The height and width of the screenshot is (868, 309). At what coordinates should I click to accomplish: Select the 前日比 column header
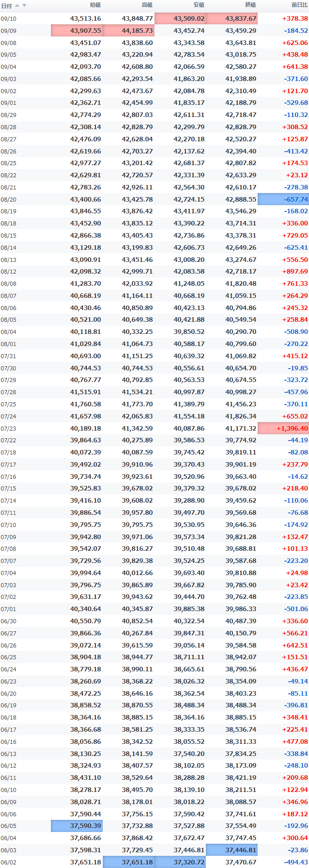tap(300, 5)
